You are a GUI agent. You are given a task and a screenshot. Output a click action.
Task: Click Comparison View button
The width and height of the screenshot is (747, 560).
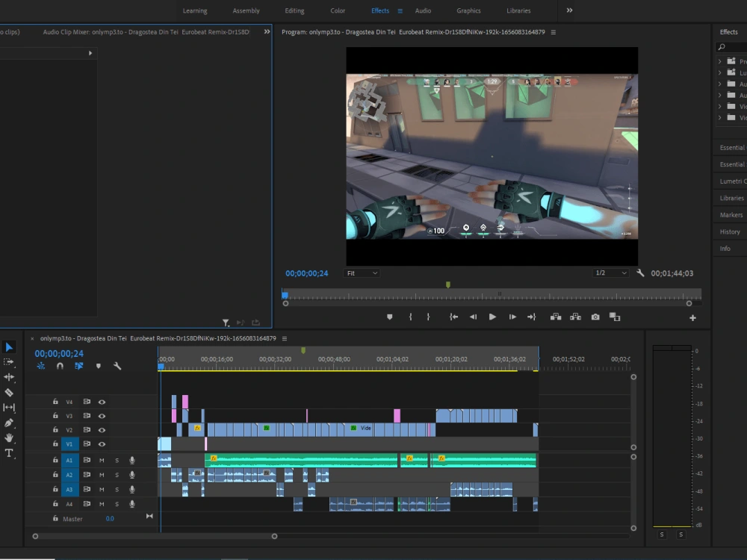pos(615,317)
